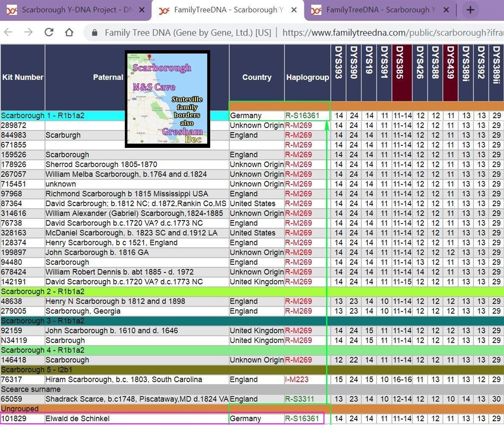Open the R-S3311 haplogroup link

click(x=299, y=399)
